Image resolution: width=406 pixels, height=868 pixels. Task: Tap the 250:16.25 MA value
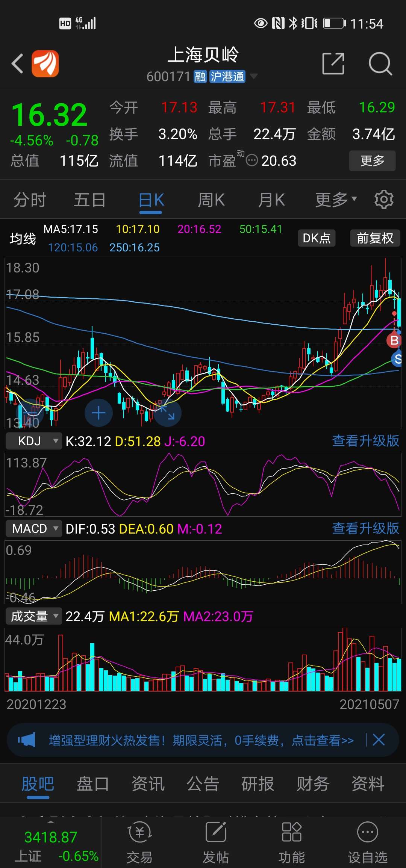click(x=135, y=247)
